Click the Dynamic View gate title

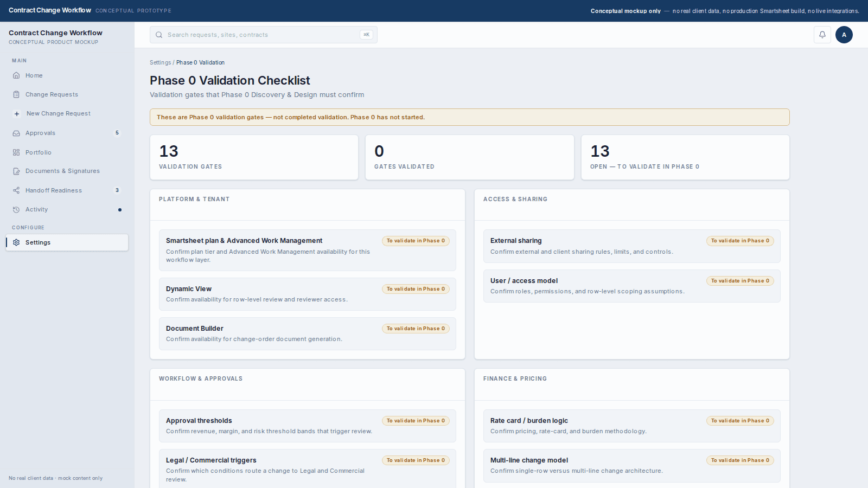click(x=189, y=289)
